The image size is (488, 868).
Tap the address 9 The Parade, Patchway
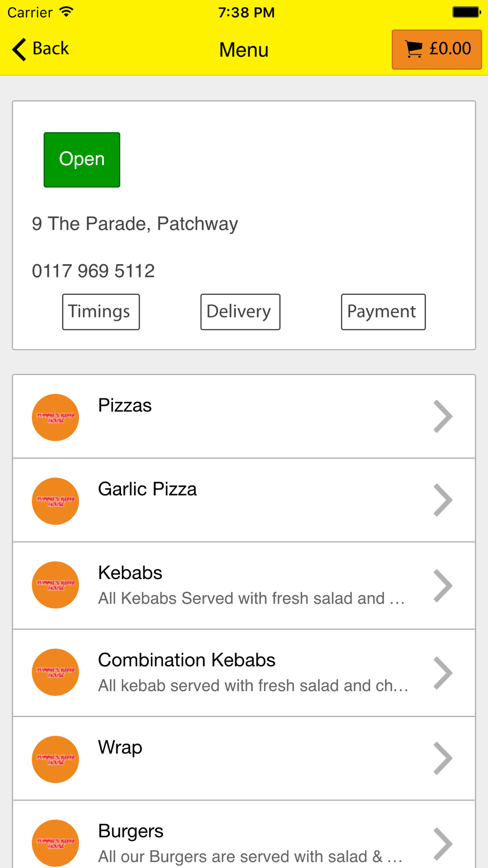click(x=135, y=224)
